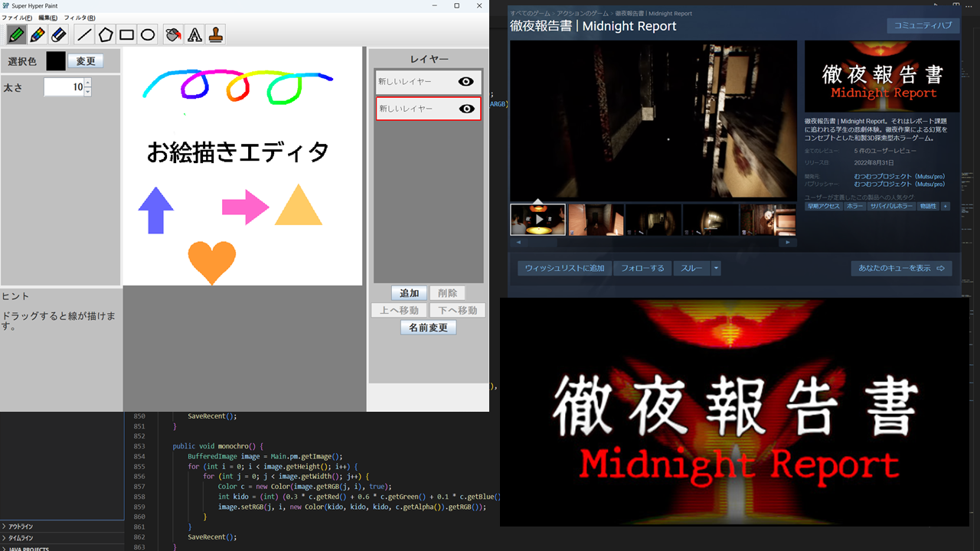Click play icon on Steam video thumbnail
The image size is (980, 551).
pyautogui.click(x=538, y=219)
